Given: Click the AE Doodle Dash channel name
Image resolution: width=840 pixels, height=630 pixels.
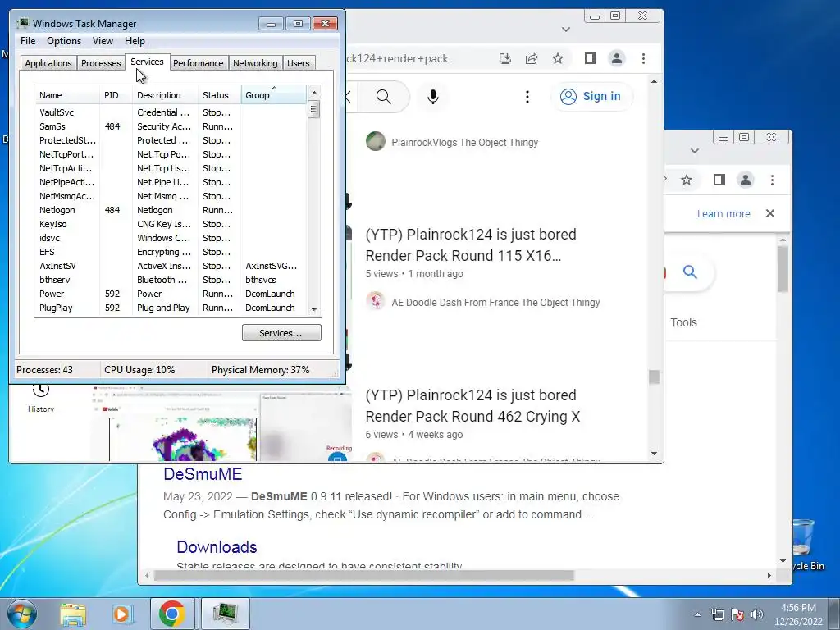Looking at the screenshot, I should 495,302.
